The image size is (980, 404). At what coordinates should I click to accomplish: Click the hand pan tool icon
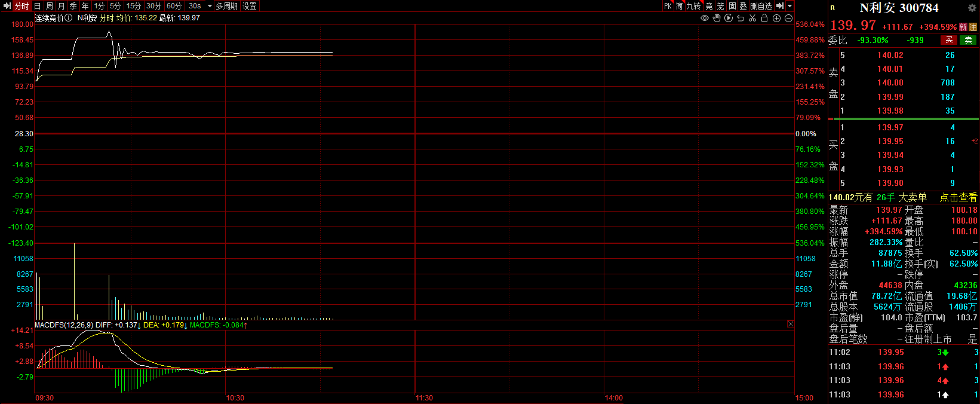[717, 18]
